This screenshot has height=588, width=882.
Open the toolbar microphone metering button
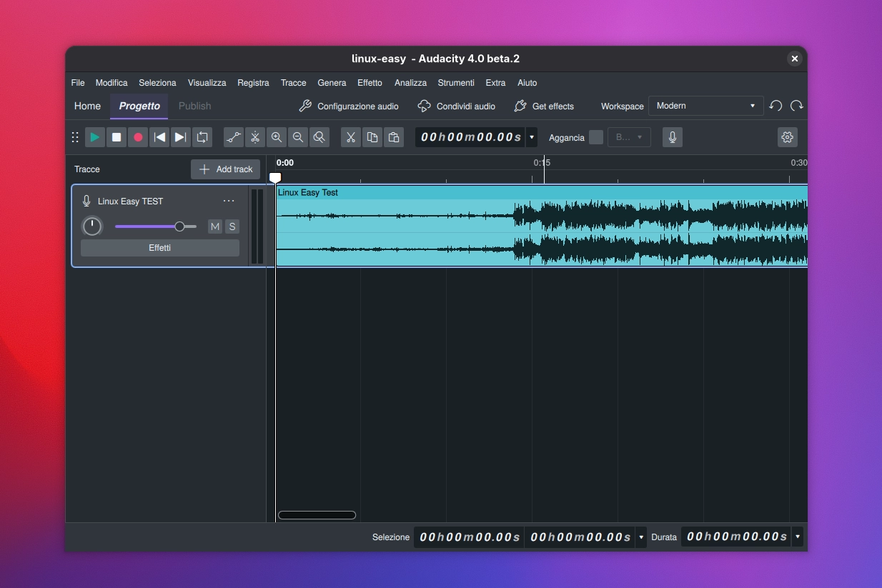[x=672, y=137]
